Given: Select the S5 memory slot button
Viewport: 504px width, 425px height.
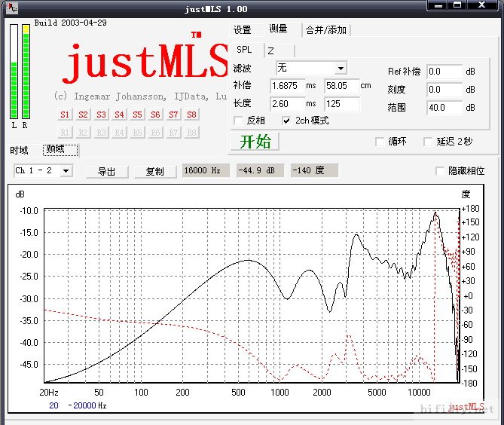Looking at the screenshot, I should 137,115.
